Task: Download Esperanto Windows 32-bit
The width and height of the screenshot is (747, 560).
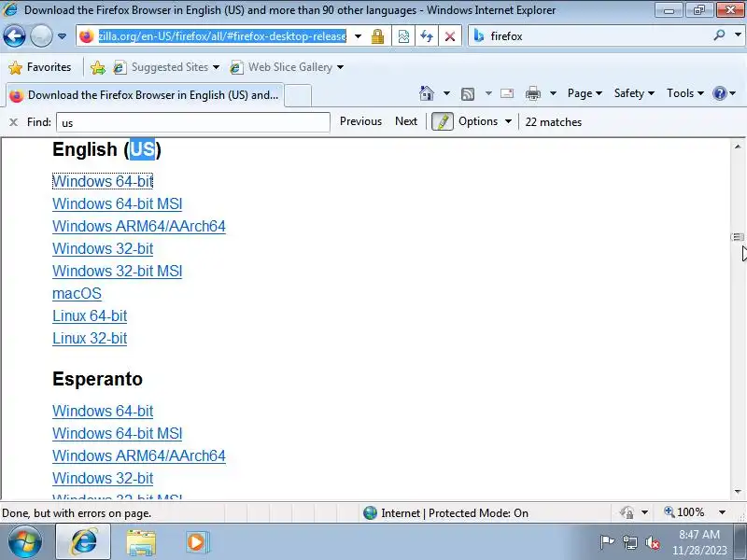Action: [x=103, y=478]
